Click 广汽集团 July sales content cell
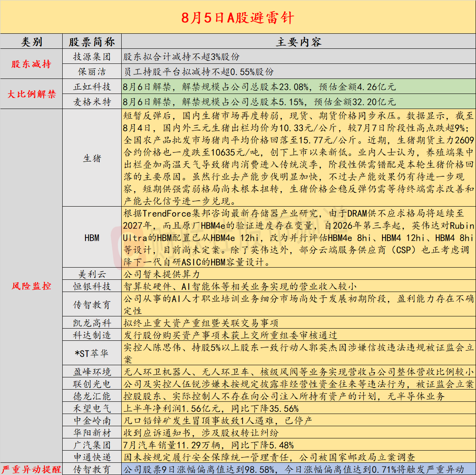The height and width of the screenshot is (475, 476). 299,444
